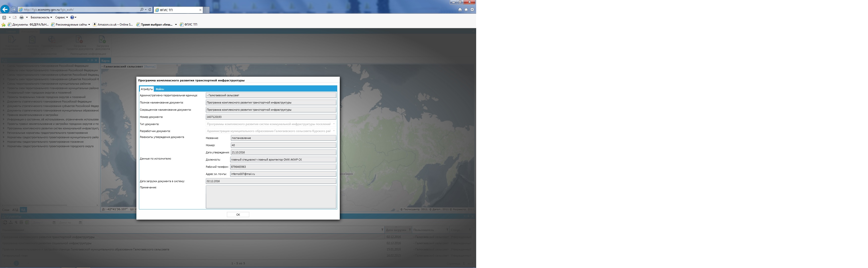Open the Разработчик документа dropdown
The image size is (868, 268).
tap(271, 131)
